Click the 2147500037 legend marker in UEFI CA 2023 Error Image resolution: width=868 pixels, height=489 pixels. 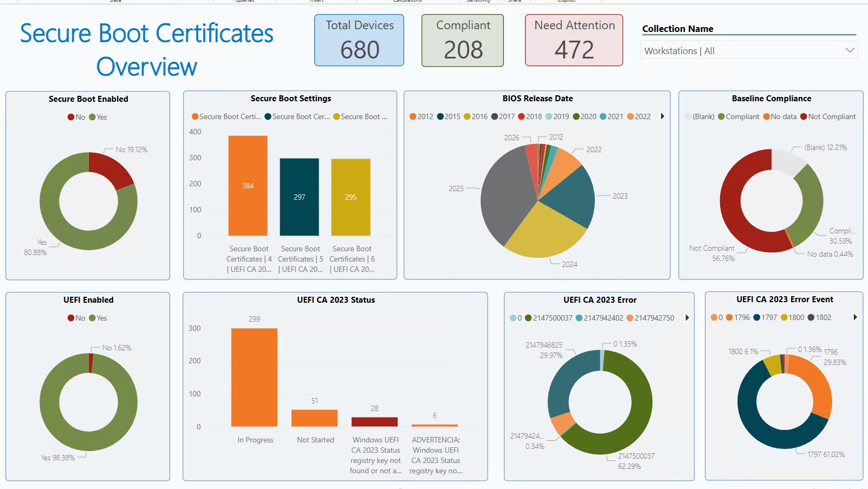point(528,318)
